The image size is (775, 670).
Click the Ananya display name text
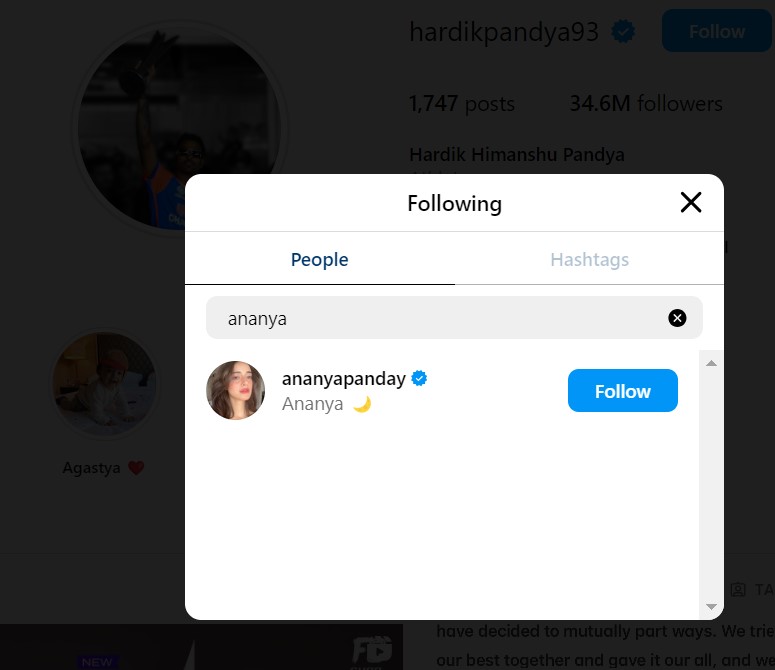click(312, 404)
